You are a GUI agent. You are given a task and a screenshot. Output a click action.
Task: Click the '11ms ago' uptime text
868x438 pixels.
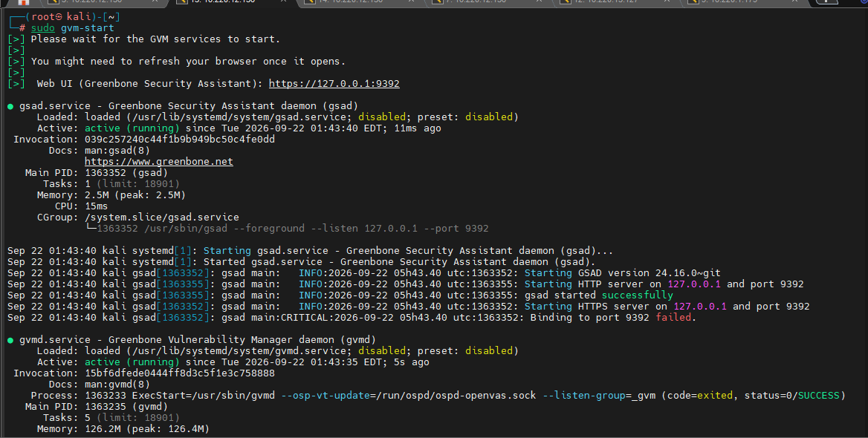tap(418, 128)
